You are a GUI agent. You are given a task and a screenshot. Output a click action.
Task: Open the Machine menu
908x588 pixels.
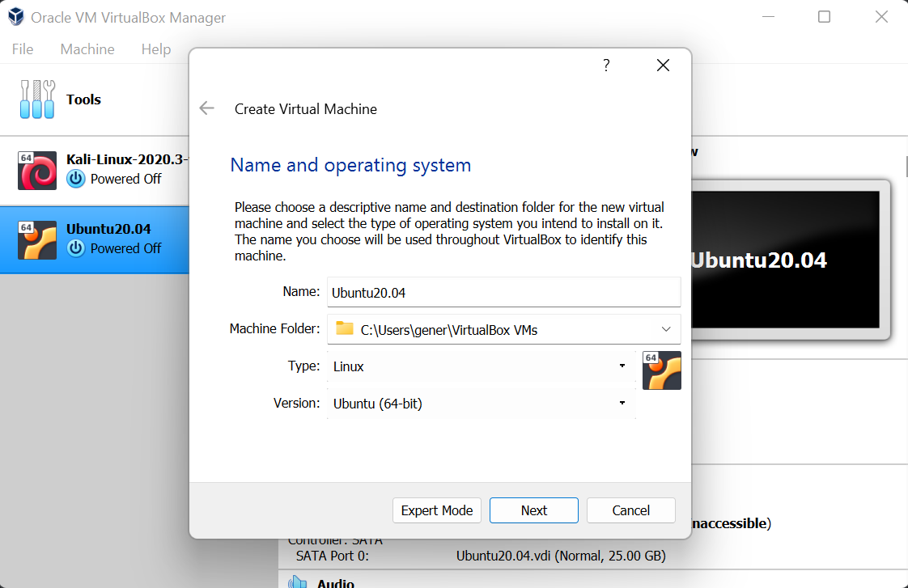[87, 49]
